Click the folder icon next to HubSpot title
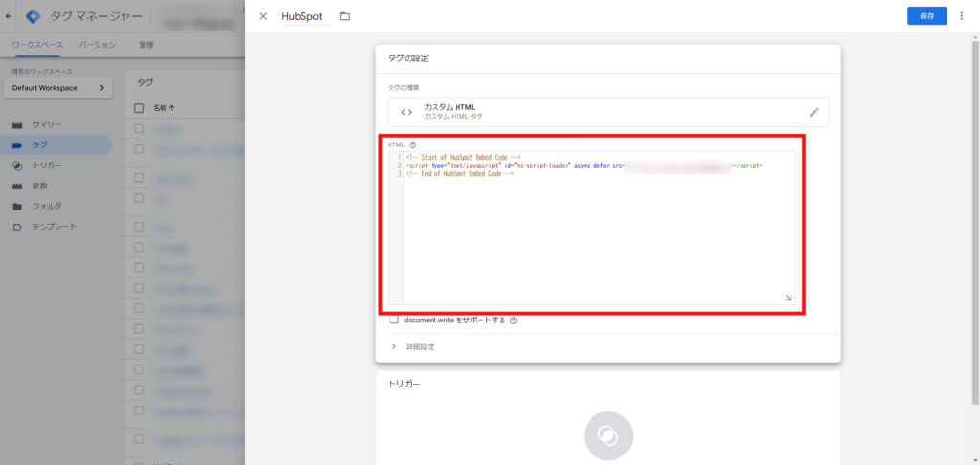 click(345, 16)
